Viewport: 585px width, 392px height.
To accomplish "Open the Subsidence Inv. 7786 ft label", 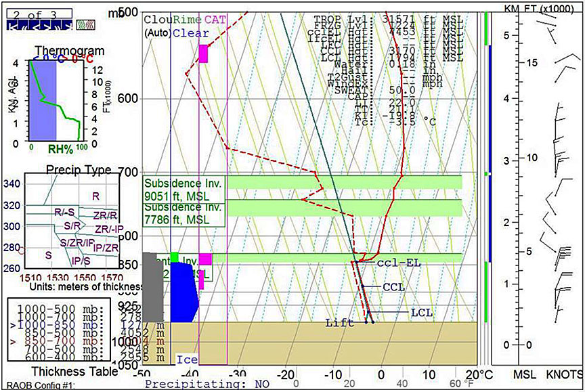I will point(183,213).
